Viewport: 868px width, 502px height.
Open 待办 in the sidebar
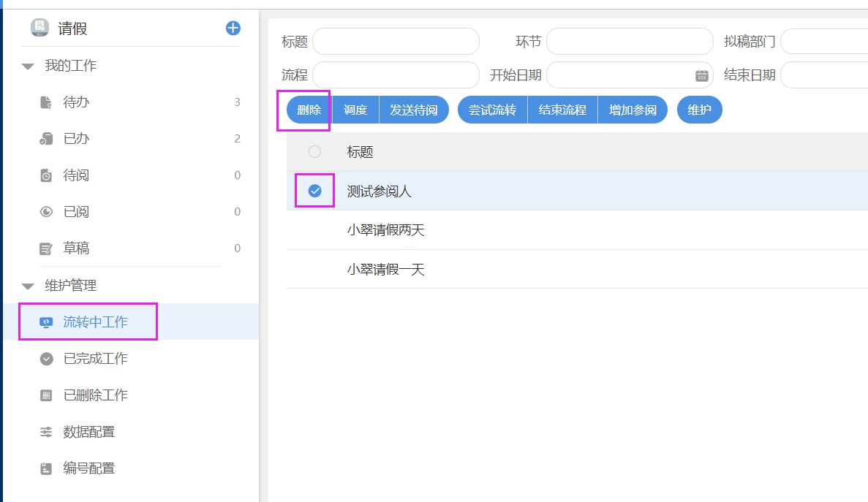[132, 102]
